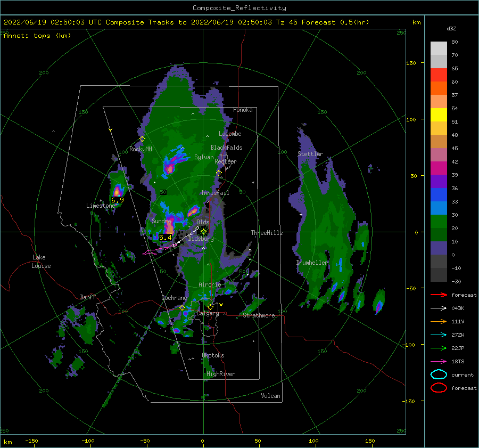Select the storm top annotation 6.9
Screen dimensions: 479x448
(x=117, y=200)
